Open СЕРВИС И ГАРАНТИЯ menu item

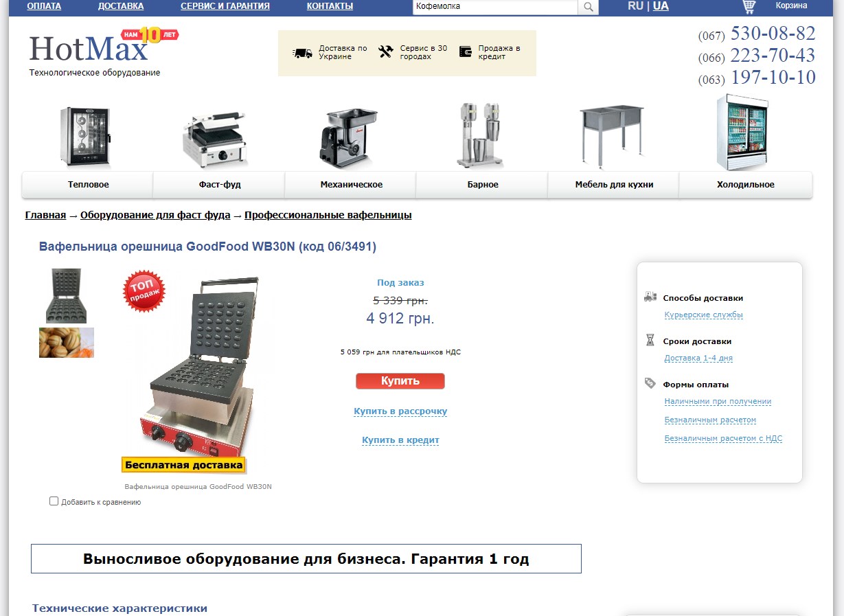point(225,6)
